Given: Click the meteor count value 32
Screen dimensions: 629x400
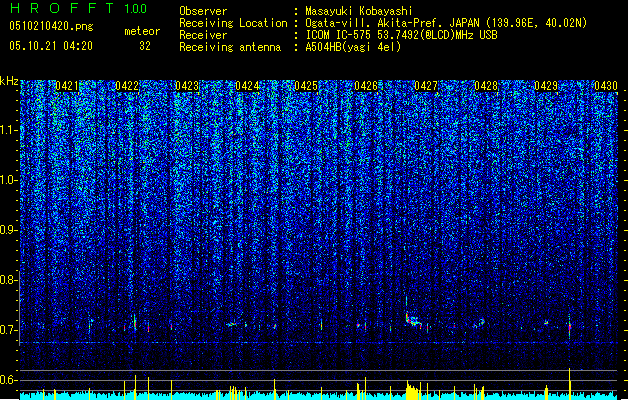Looking at the screenshot, I should pos(145,46).
